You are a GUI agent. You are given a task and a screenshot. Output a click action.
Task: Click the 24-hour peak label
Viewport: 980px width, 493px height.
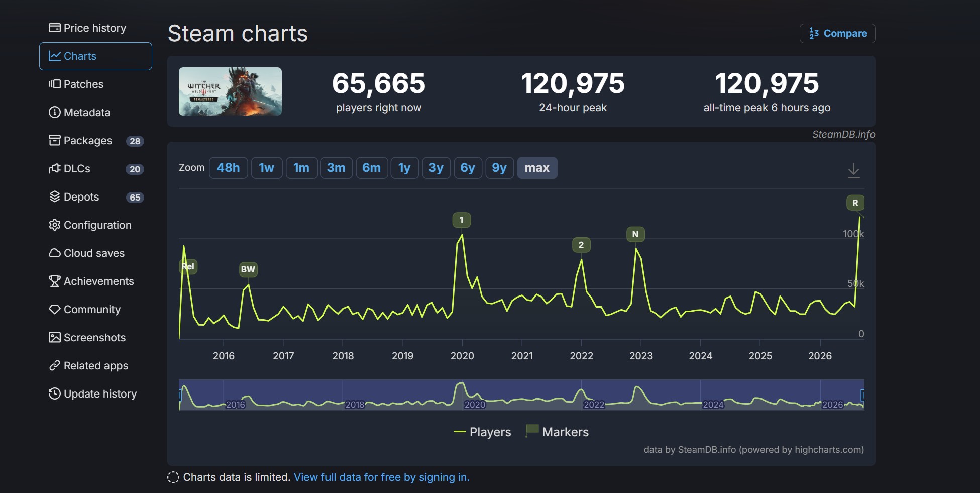[573, 108]
